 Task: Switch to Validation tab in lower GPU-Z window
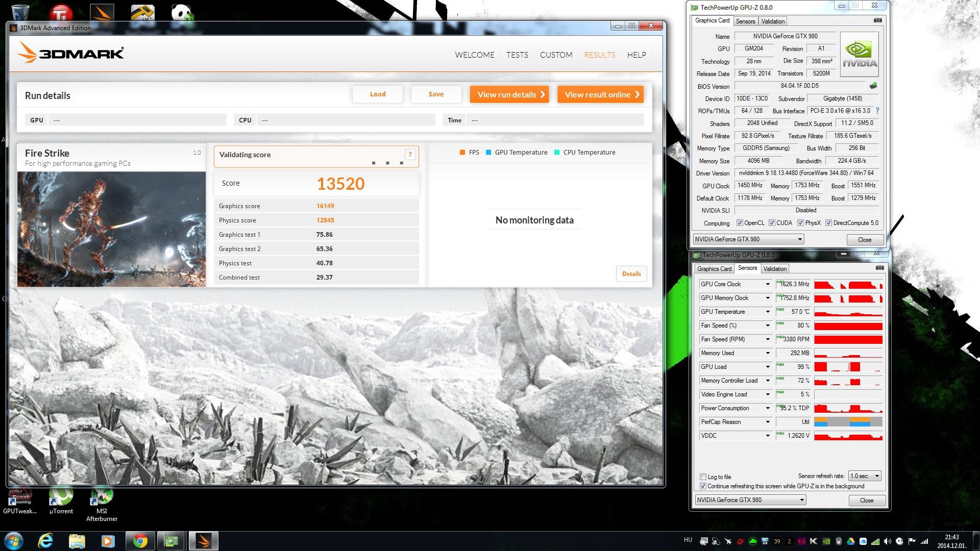[x=775, y=269]
